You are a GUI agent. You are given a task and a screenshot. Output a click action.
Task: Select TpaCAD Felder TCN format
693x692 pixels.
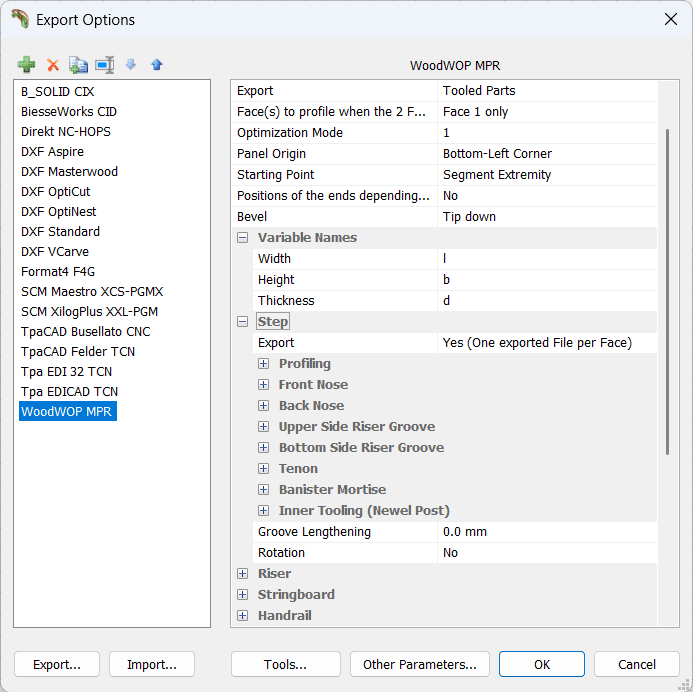coord(78,351)
